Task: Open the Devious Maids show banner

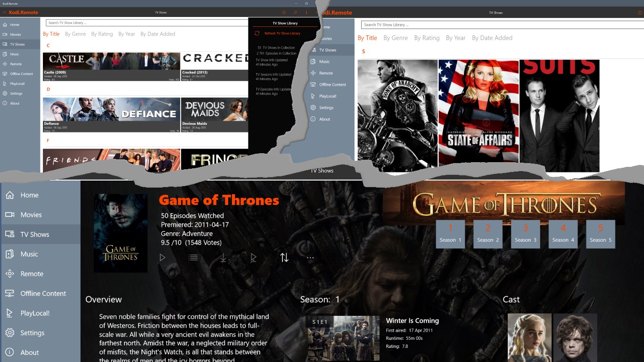Action: pyautogui.click(x=215, y=115)
